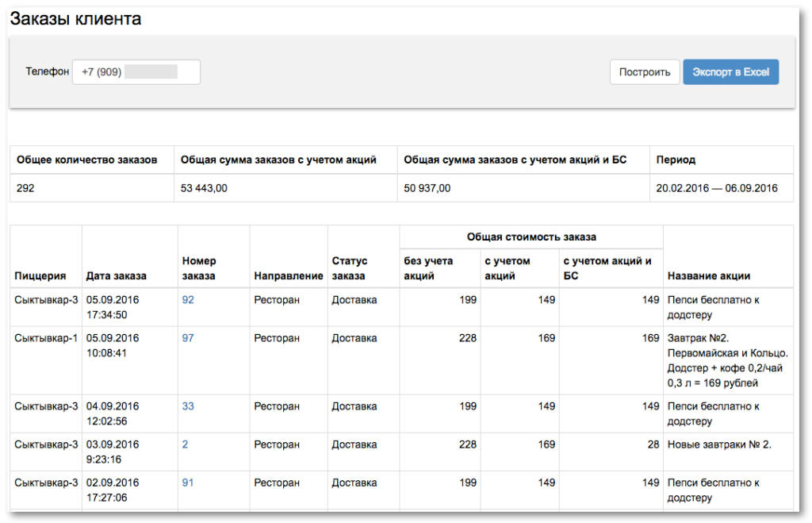Select total orders count 292
Image resolution: width=812 pixels, height=523 pixels.
(25, 188)
